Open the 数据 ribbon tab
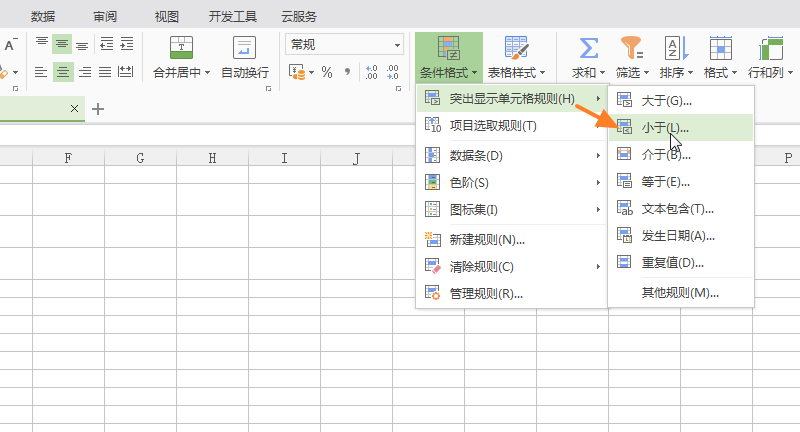Image resolution: width=800 pixels, height=432 pixels. click(43, 16)
